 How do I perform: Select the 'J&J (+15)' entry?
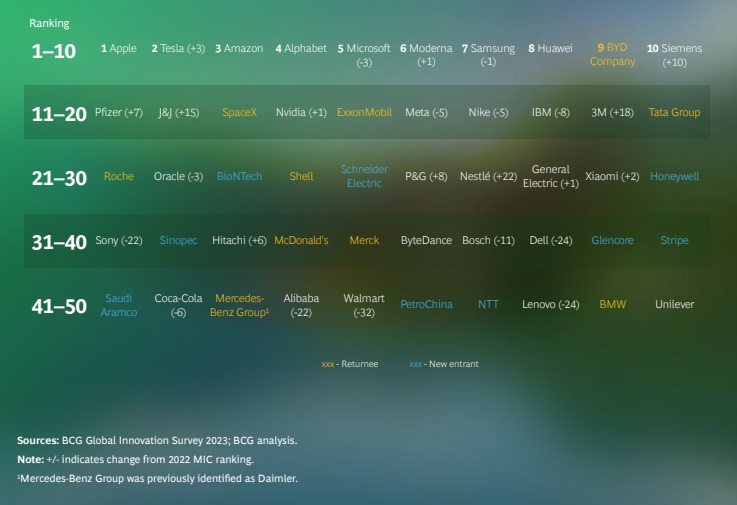[x=179, y=112]
